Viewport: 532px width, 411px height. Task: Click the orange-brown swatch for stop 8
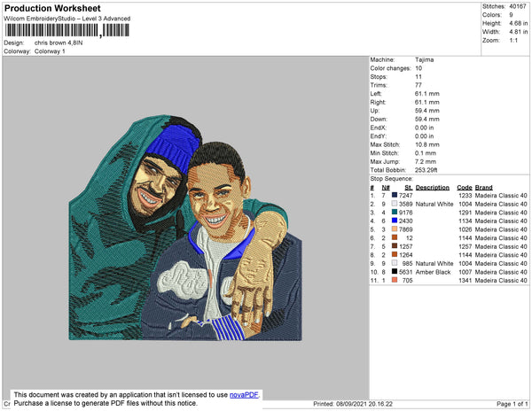pyautogui.click(x=395, y=254)
